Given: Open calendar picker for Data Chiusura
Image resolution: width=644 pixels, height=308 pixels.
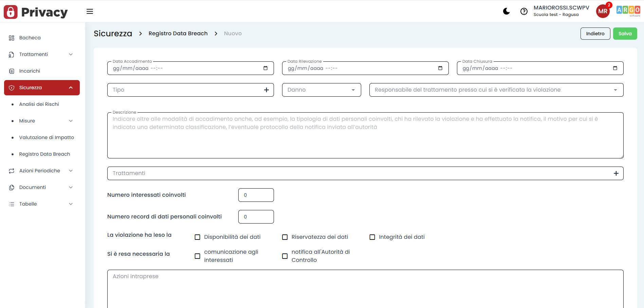Looking at the screenshot, I should point(615,68).
